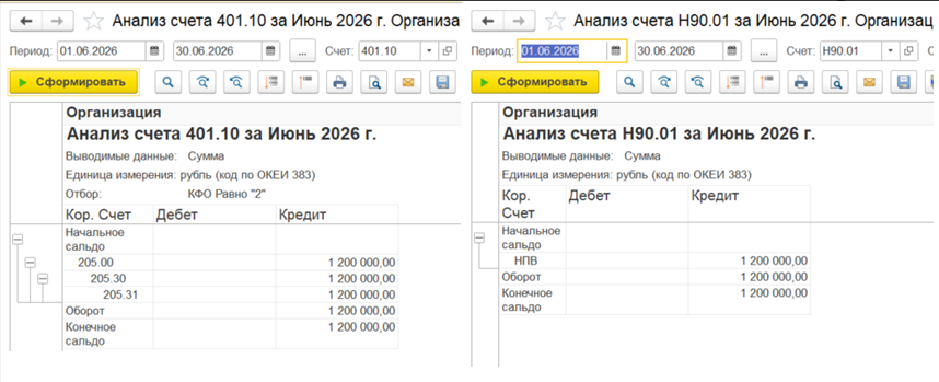The width and height of the screenshot is (939, 382).
Task: Click the 'КФО Равно "2"' filter text
Action: (x=226, y=194)
